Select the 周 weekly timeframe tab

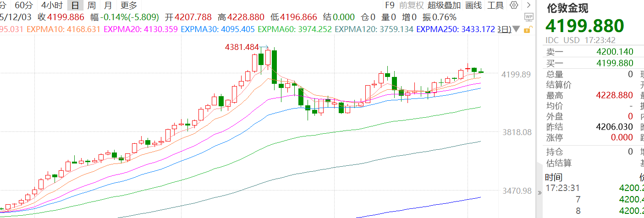click(x=92, y=5)
